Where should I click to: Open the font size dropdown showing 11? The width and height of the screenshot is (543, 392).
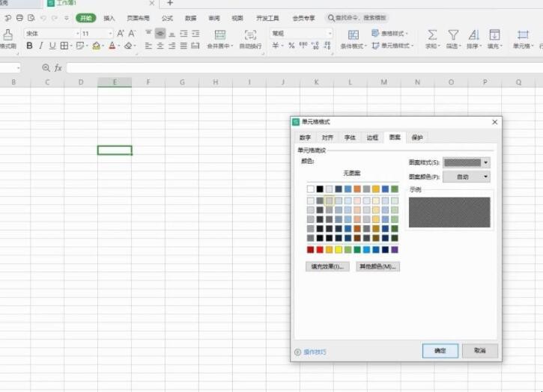pyautogui.click(x=110, y=34)
